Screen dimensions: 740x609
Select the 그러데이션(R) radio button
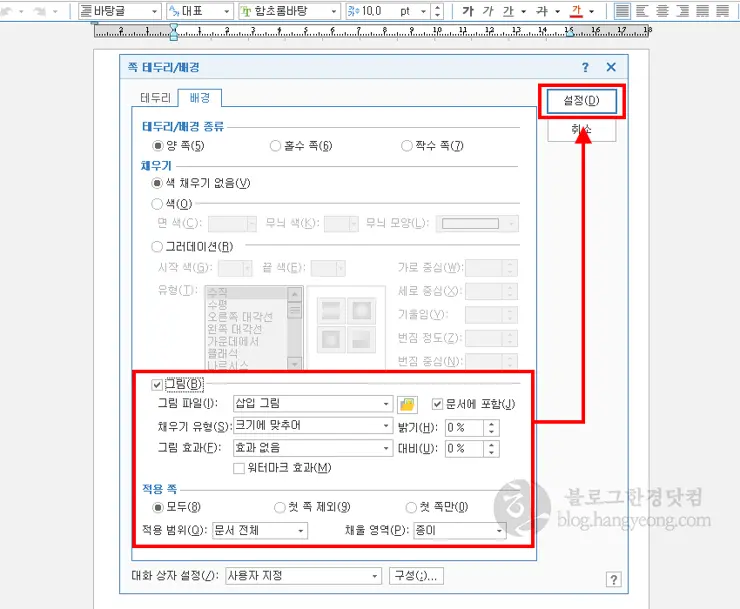(x=157, y=246)
